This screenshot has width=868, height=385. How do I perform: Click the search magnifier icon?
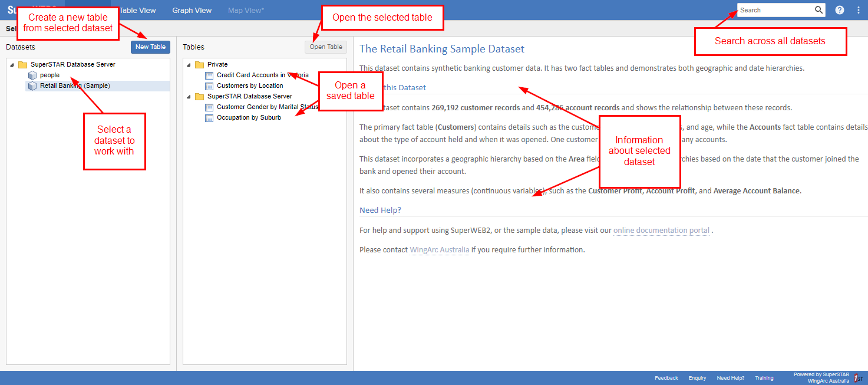pos(819,9)
